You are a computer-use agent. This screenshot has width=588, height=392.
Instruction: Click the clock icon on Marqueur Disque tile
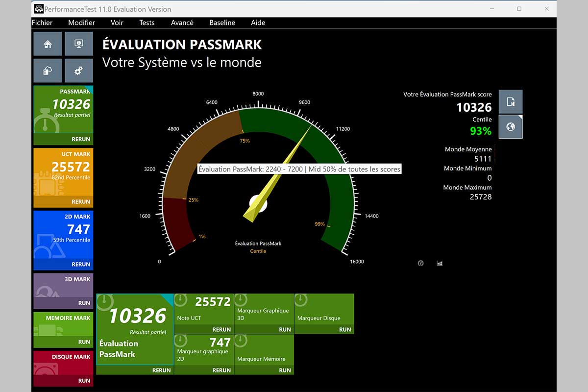301,300
